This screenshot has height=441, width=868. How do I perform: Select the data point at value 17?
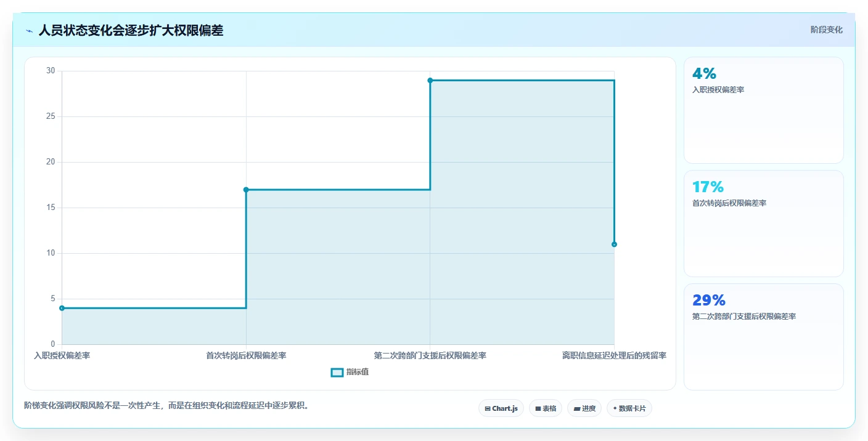246,190
